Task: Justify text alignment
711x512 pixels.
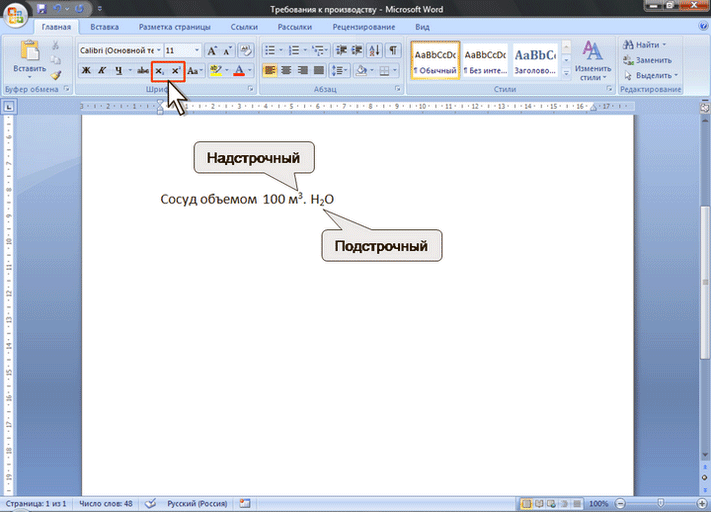Action: [319, 71]
